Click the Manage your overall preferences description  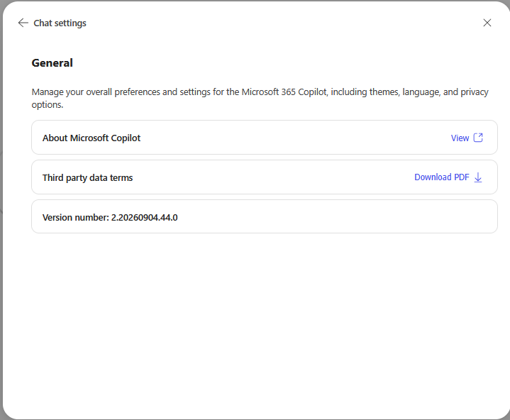coord(260,98)
